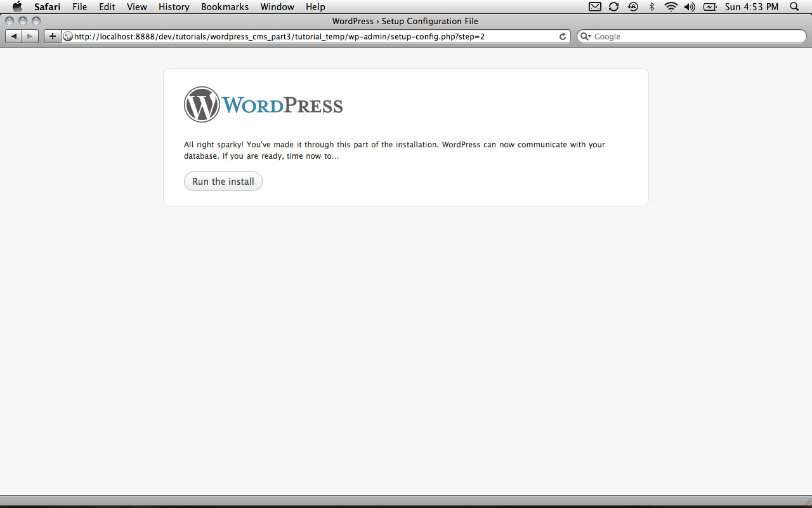Click the 'All right sparky!' paragraph text
Image resolution: width=812 pixels, height=508 pixels.
395,150
